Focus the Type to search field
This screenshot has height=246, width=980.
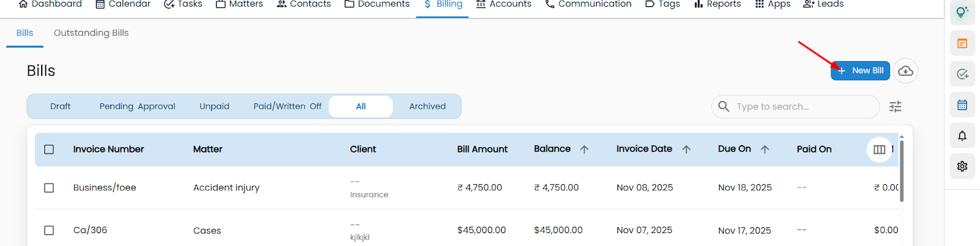802,106
